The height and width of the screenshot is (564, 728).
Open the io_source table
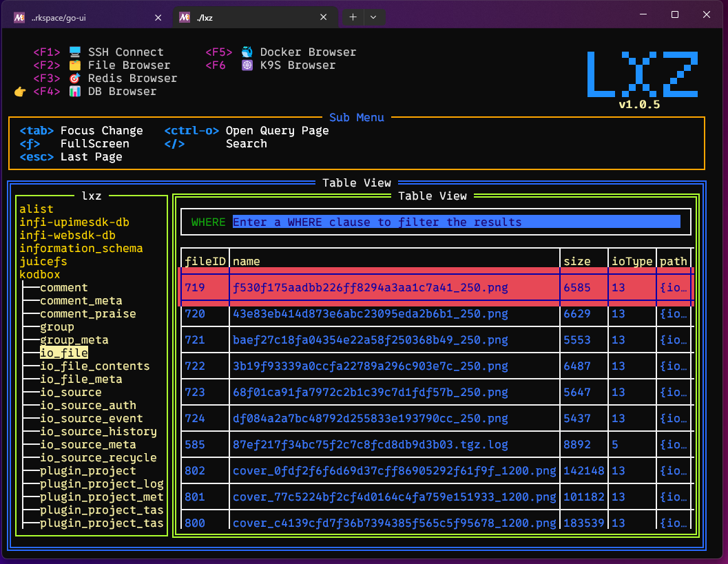(70, 393)
